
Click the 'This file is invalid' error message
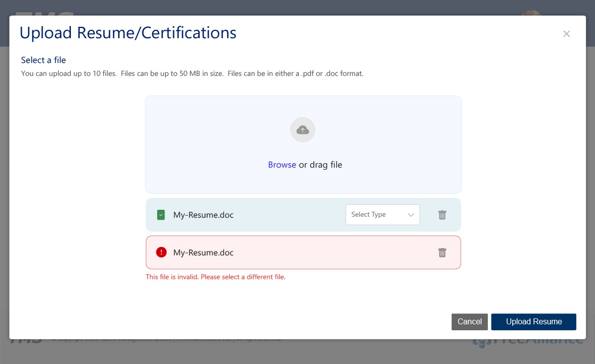215,277
